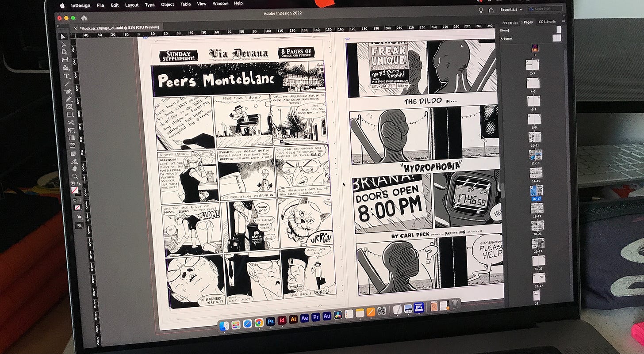This screenshot has height=354, width=644.
Task: Select the Zoom magnifier tool
Action: (x=75, y=176)
